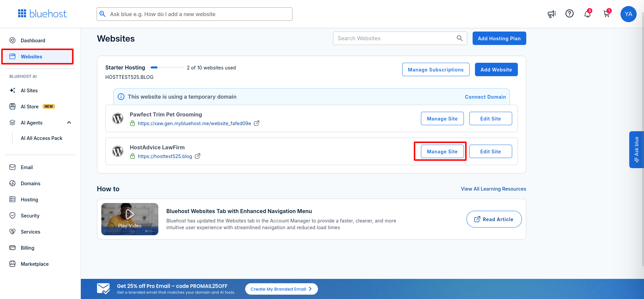This screenshot has width=644, height=299.
Task: Open AI Store menu item
Action: point(30,106)
